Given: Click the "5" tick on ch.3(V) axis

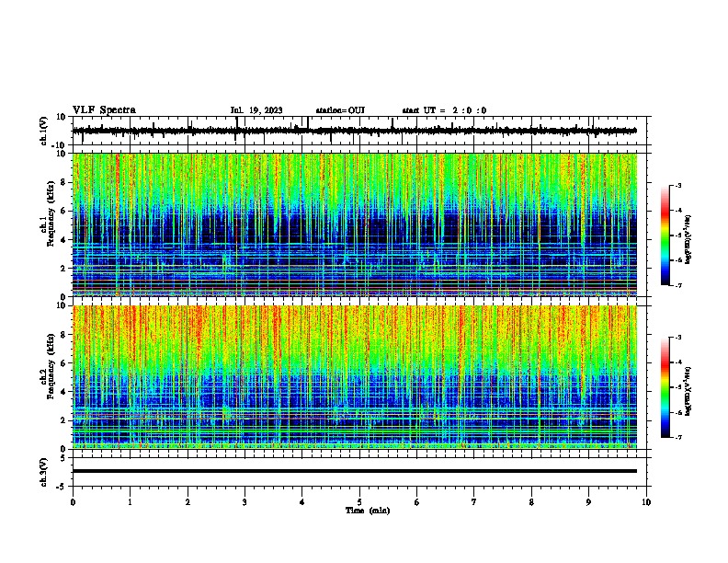Looking at the screenshot, I should [63, 458].
